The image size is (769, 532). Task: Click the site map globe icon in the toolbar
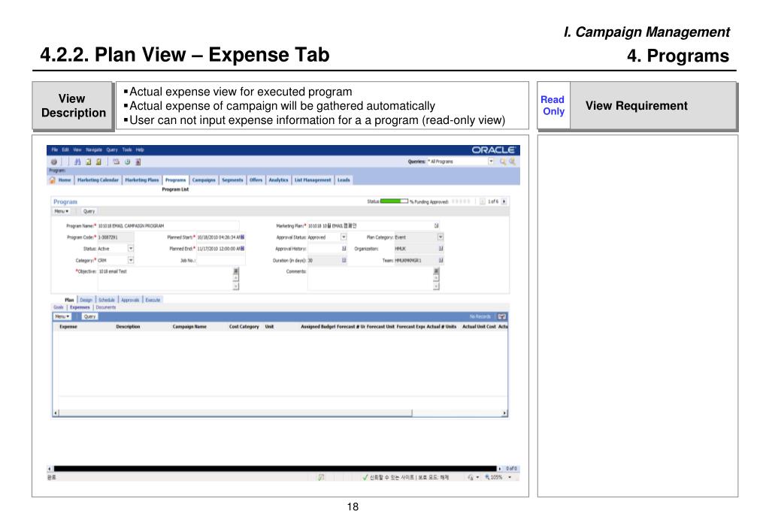[x=54, y=162]
